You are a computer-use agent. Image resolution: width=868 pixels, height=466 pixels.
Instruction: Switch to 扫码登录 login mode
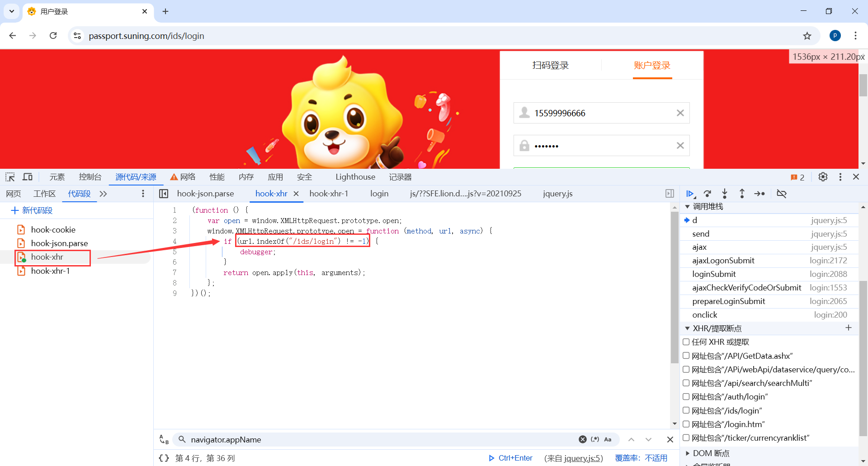(550, 65)
